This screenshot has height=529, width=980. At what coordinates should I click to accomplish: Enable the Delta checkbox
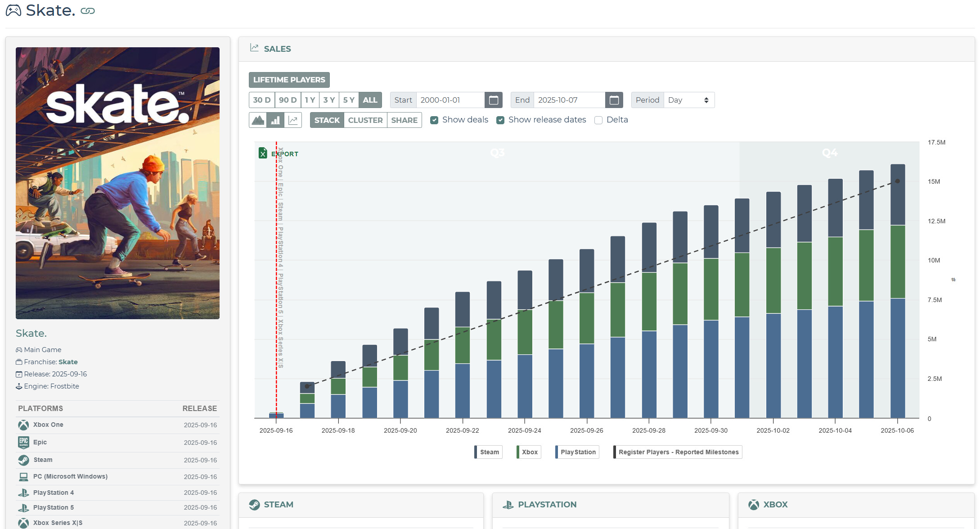click(x=598, y=120)
